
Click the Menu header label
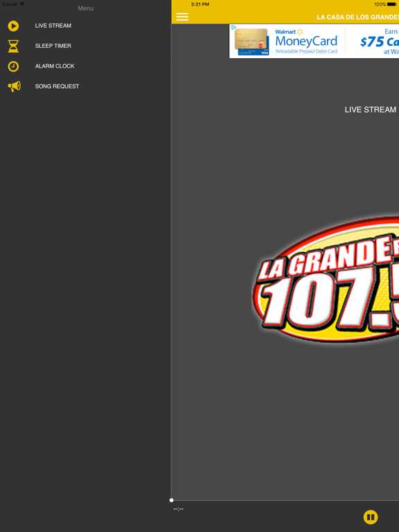point(85,8)
